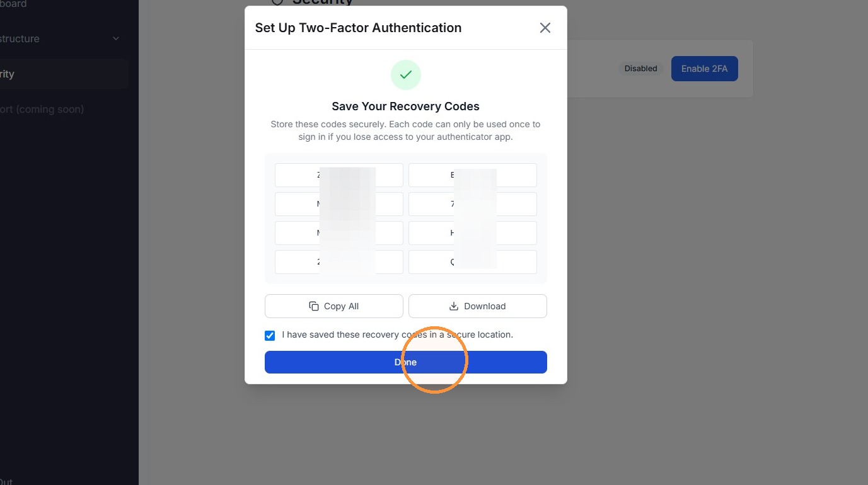Select the recovery code starting with Z

point(339,175)
